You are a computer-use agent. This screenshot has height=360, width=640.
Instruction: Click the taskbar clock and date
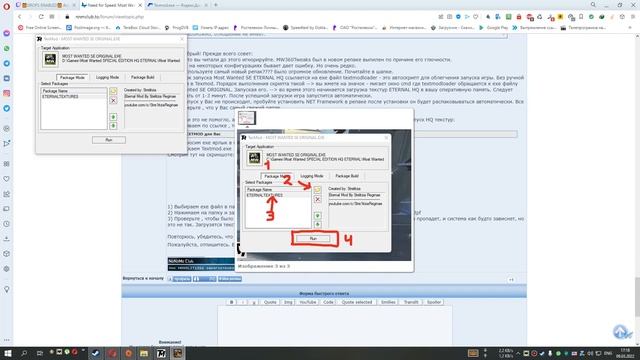625,353
